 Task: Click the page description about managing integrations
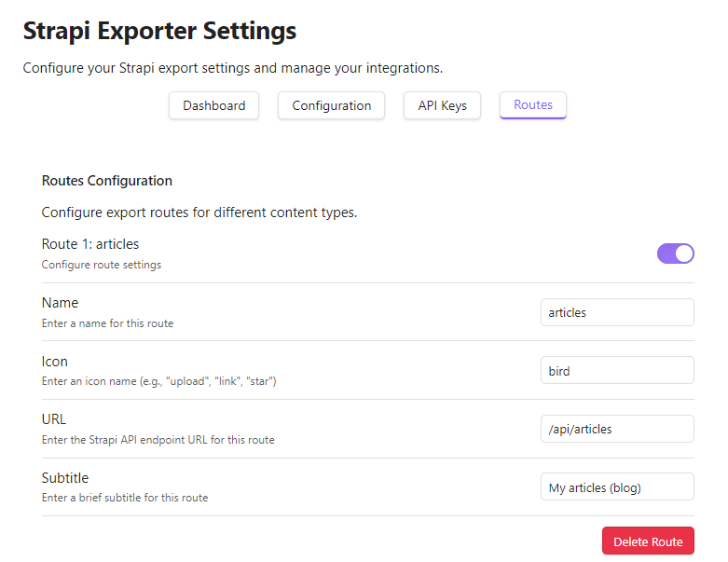pyautogui.click(x=233, y=68)
